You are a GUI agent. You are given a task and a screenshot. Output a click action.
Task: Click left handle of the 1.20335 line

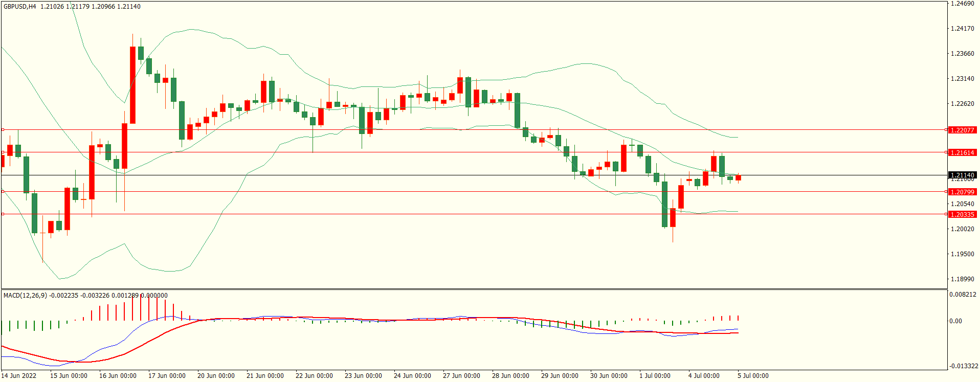(x=3, y=214)
